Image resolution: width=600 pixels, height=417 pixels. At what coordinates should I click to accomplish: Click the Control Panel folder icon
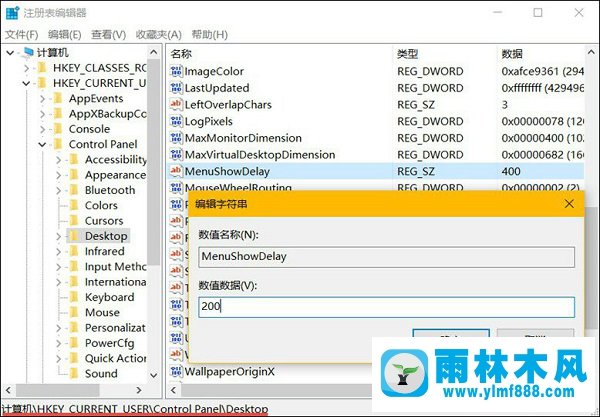pyautogui.click(x=58, y=144)
